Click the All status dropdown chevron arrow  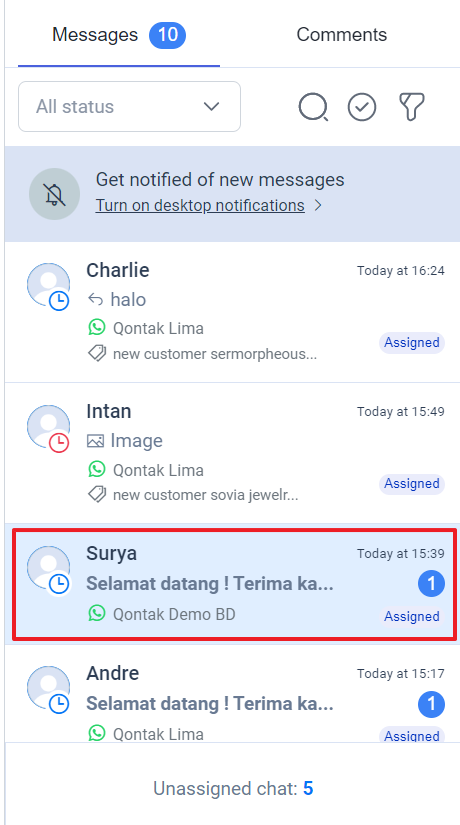pos(212,107)
